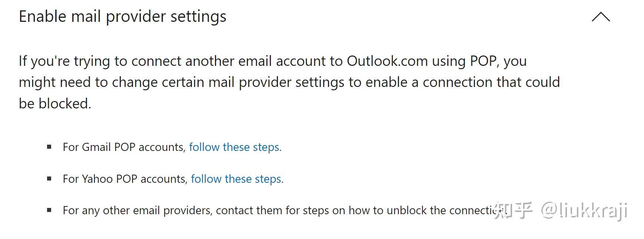644x239 pixels.
Task: Click the Enable mail provider settings heading
Action: coord(122,17)
